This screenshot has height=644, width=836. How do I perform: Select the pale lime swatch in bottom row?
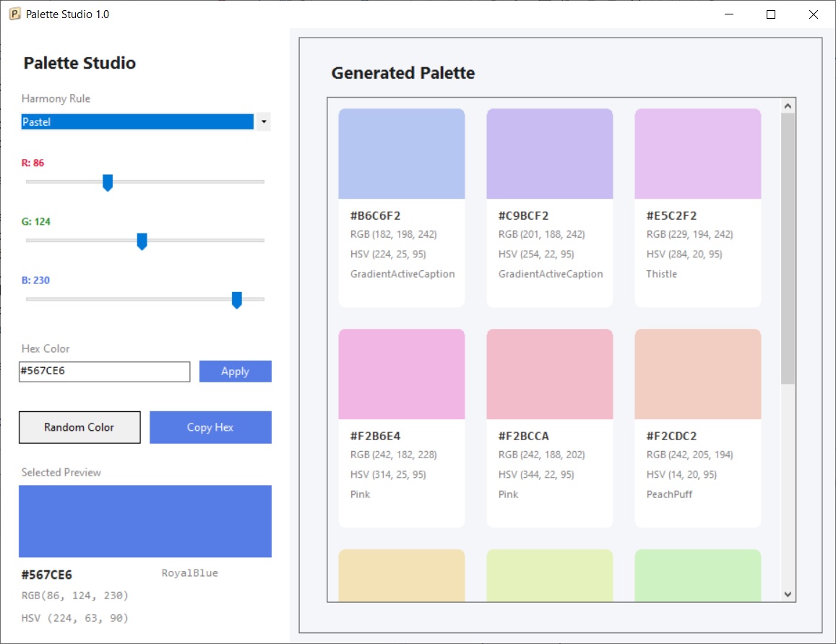coord(550,575)
